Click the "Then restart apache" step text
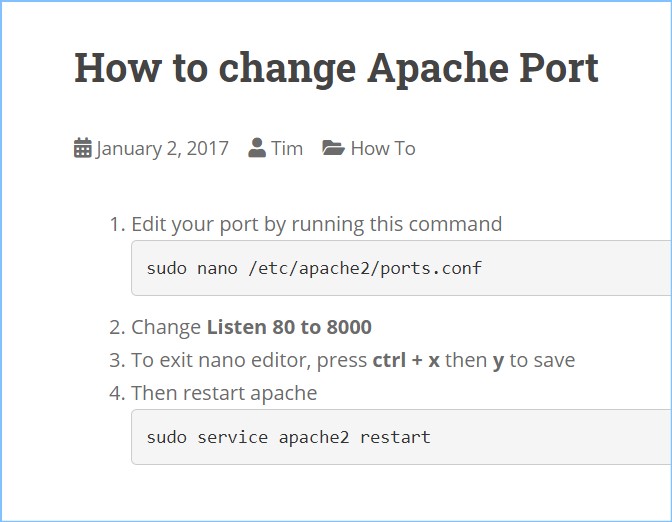Image resolution: width=672 pixels, height=522 pixels. pyautogui.click(x=224, y=393)
